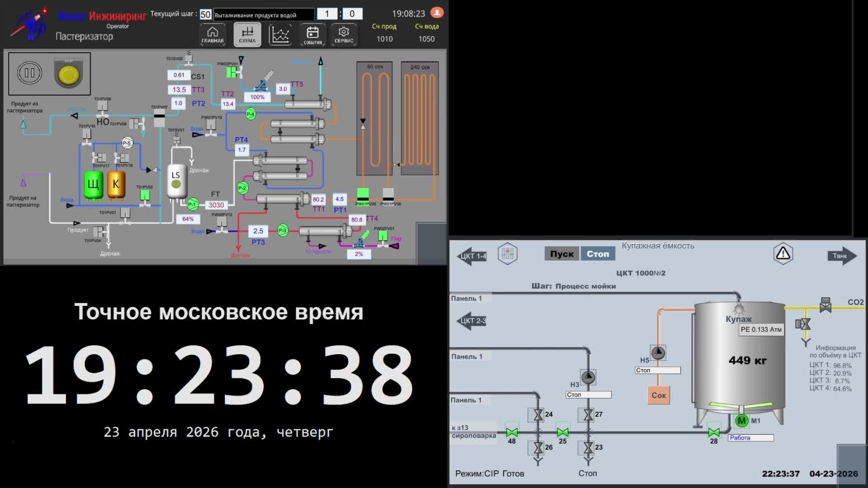The image size is (868, 488).
Task: Switch to the СХЕМА tab
Action: pyautogui.click(x=247, y=34)
